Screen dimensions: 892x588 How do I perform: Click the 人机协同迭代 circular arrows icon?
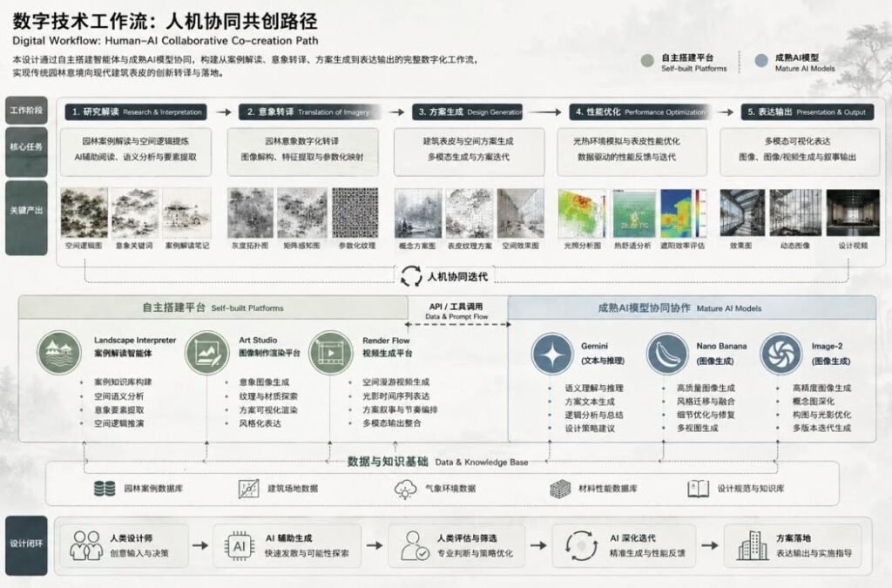click(x=411, y=276)
